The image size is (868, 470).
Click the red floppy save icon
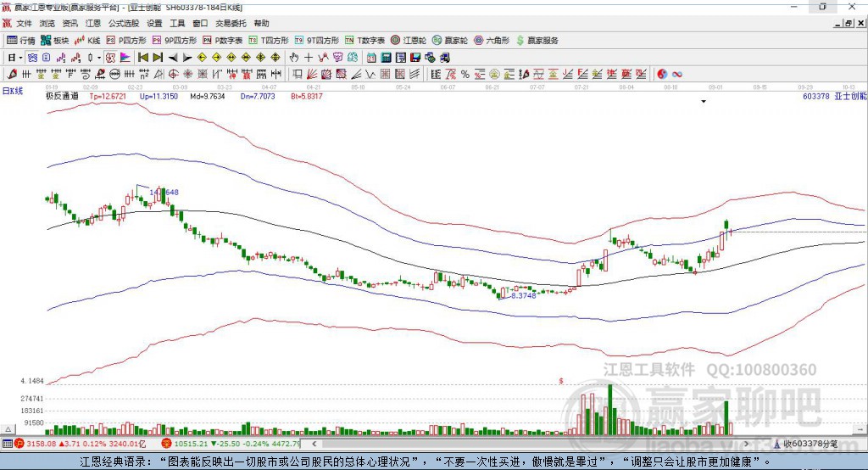click(x=415, y=58)
